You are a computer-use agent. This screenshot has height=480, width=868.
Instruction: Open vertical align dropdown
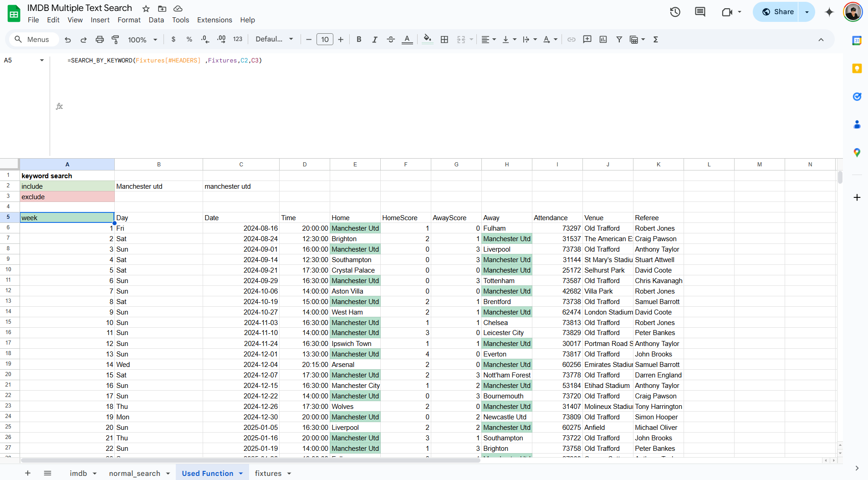tap(509, 40)
